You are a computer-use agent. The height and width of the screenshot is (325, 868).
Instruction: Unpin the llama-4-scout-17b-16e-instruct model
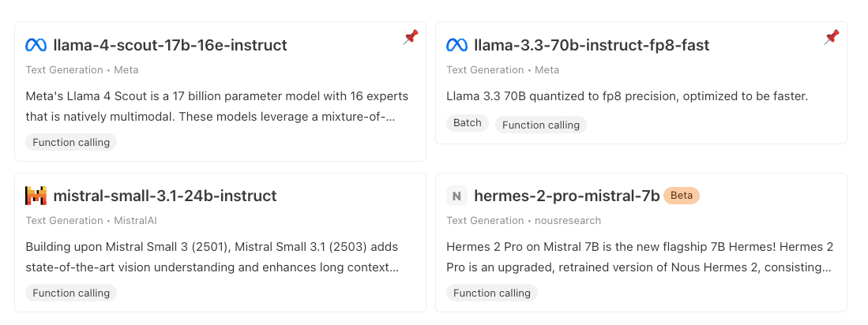(410, 37)
